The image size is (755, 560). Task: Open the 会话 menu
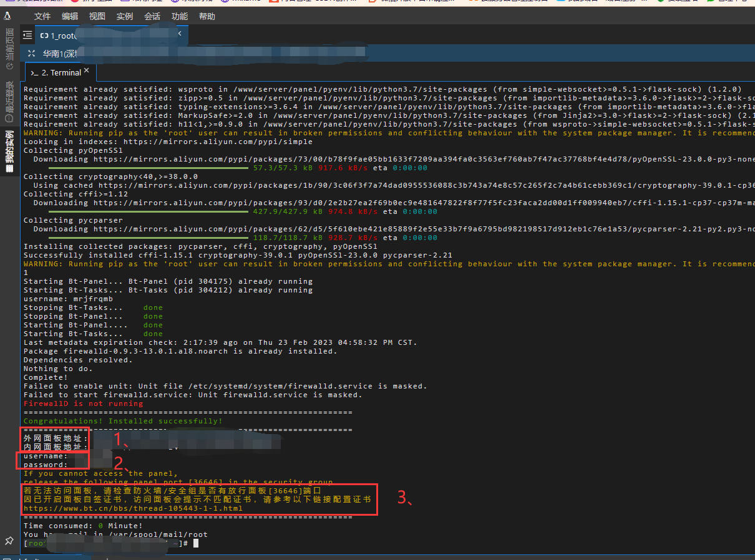tap(152, 16)
